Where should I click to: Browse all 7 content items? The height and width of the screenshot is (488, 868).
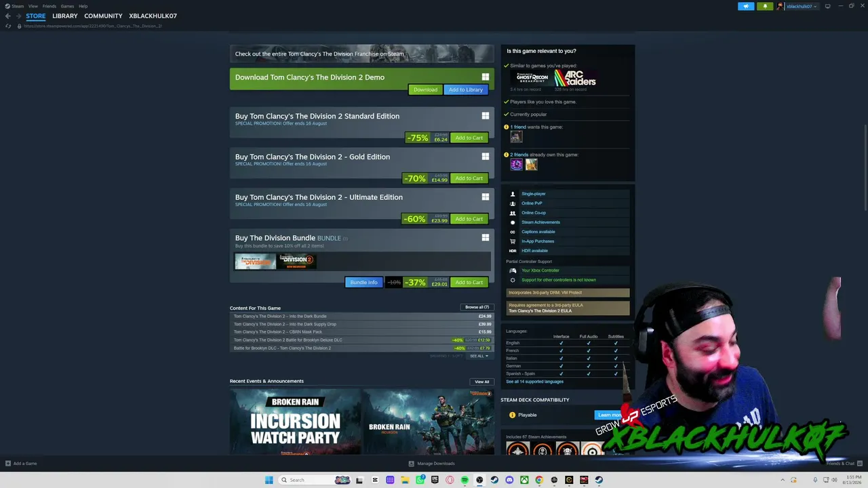click(477, 307)
